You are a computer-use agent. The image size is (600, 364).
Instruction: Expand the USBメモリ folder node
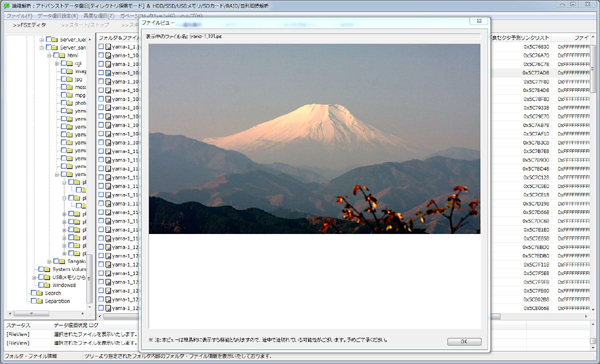pos(34,277)
